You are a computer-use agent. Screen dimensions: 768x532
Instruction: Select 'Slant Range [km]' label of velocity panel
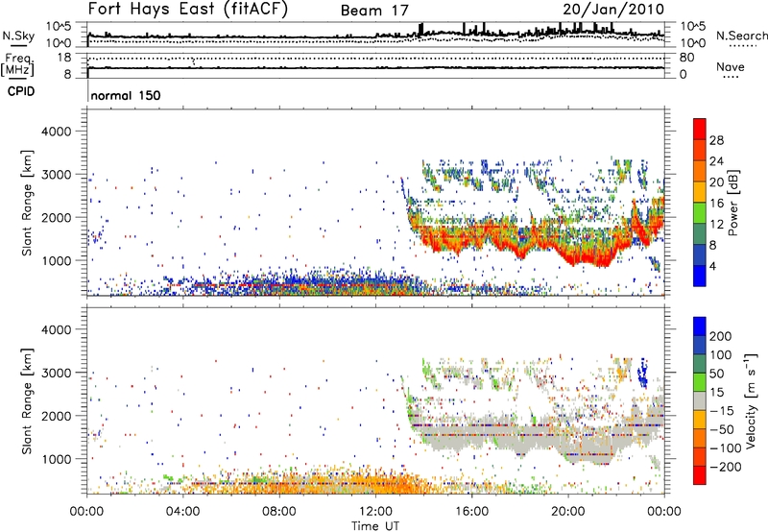pos(27,401)
